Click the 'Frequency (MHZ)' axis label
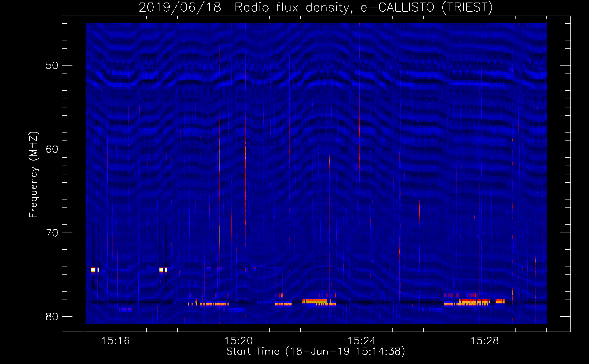Screen dimensions: 589x364 click(33, 175)
